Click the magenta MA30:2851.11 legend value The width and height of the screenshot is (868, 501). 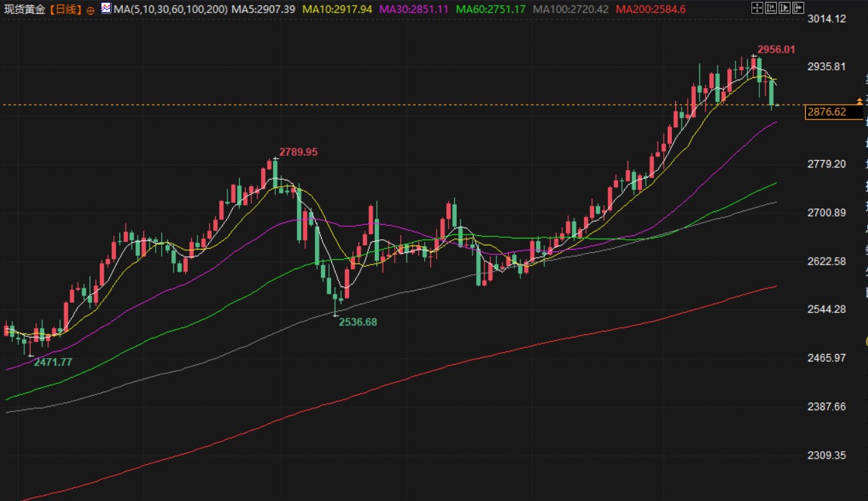413,10
